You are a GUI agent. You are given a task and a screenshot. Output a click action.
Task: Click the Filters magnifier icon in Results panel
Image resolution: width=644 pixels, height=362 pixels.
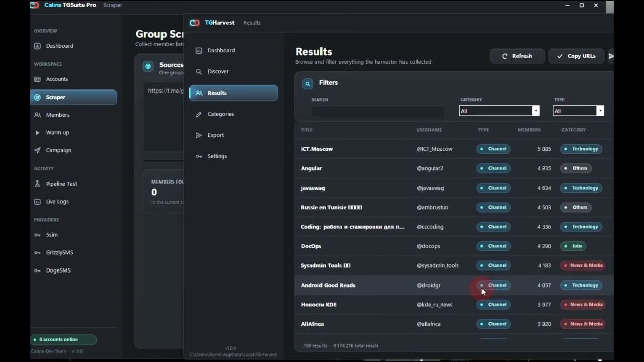click(x=308, y=84)
